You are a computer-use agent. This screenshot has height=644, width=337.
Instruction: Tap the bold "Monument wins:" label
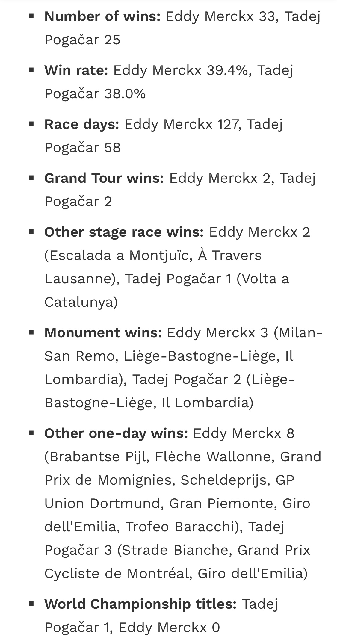(103, 333)
